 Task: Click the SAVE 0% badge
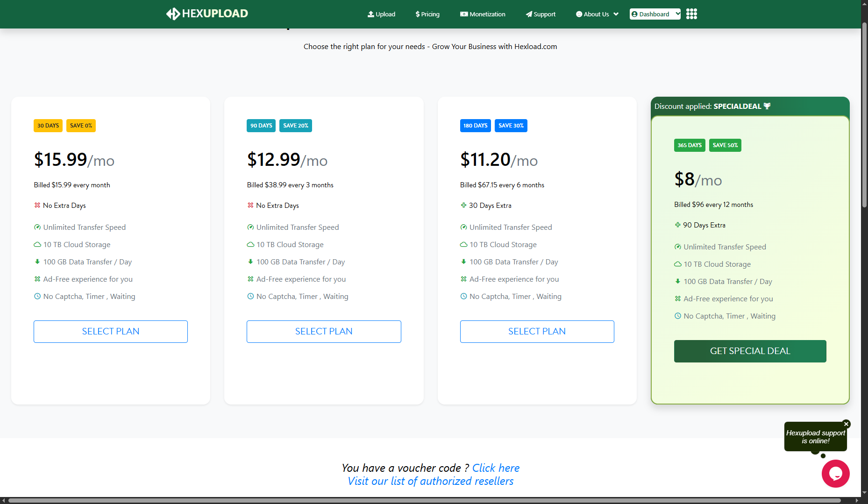pos(81,126)
